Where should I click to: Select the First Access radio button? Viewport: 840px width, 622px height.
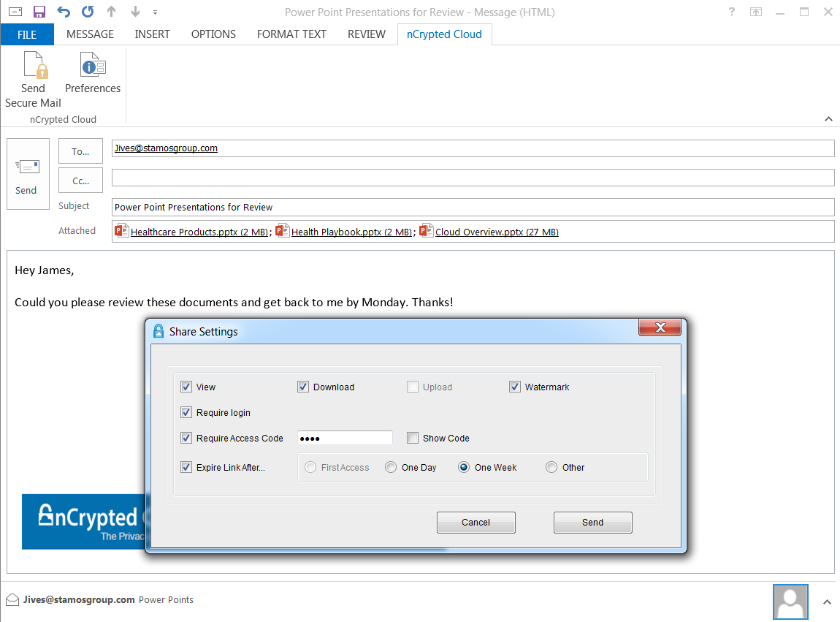point(310,467)
